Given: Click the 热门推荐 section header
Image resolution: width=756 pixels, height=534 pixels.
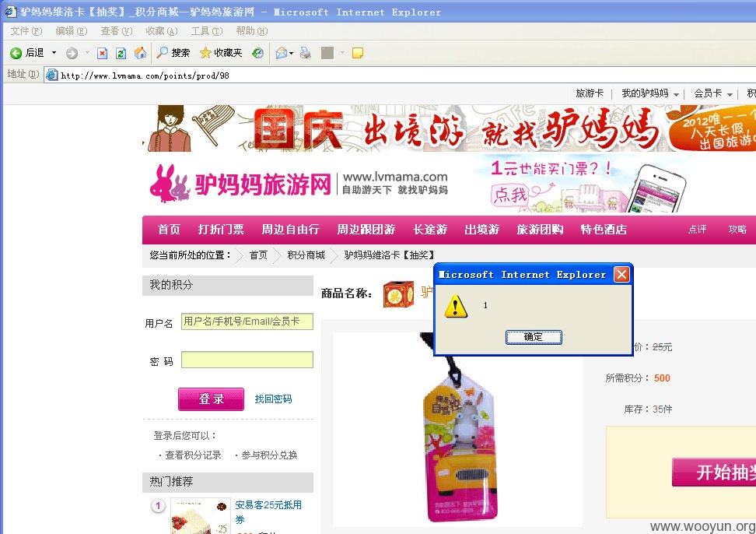Looking at the screenshot, I should [228, 482].
